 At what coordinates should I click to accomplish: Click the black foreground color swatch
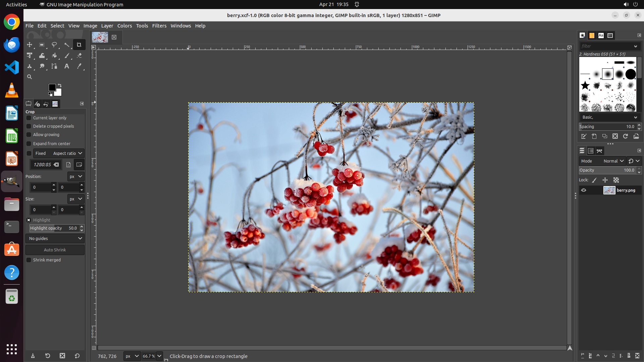click(52, 87)
